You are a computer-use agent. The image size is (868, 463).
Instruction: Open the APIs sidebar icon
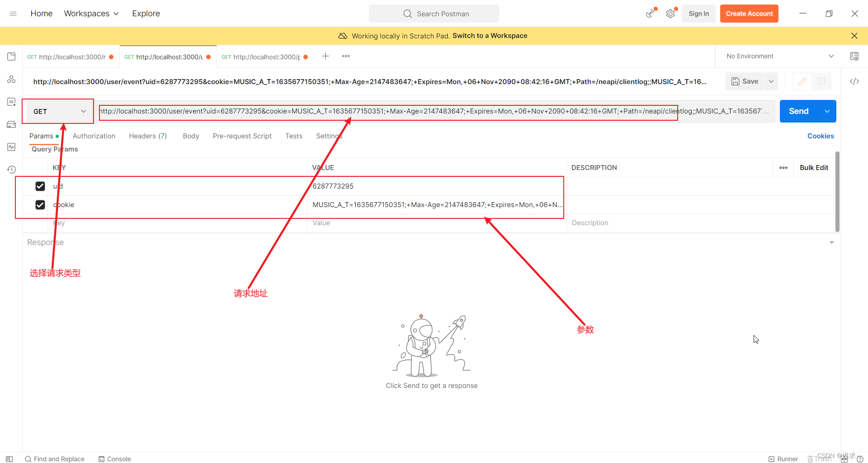click(x=11, y=79)
